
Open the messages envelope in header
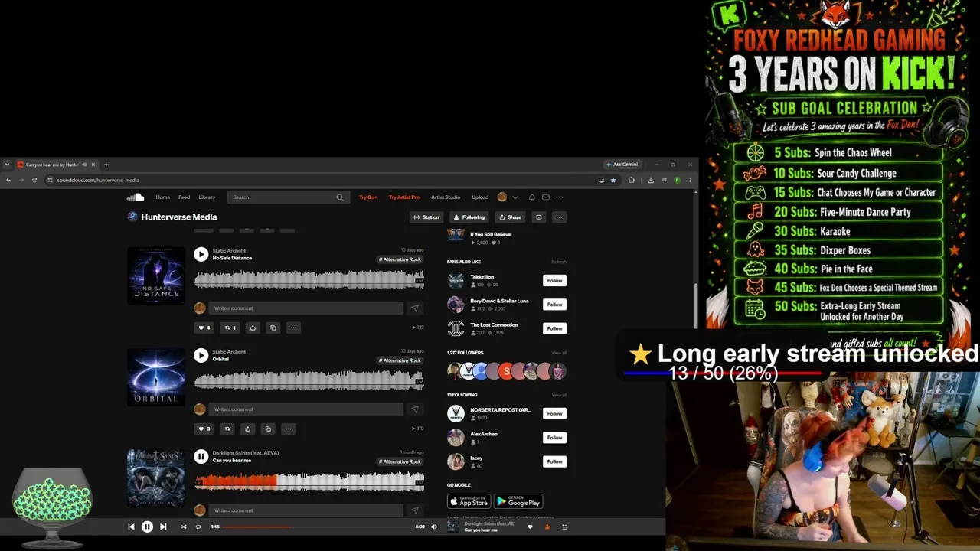pos(546,197)
